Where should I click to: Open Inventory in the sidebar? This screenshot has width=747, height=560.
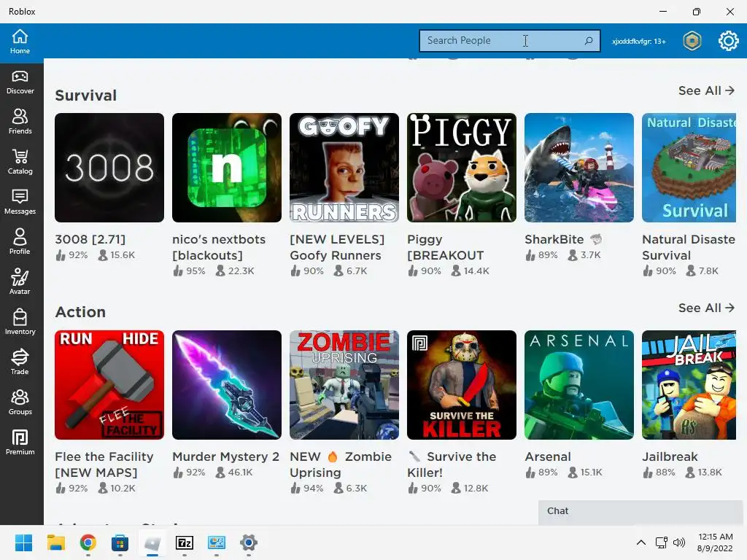tap(20, 322)
